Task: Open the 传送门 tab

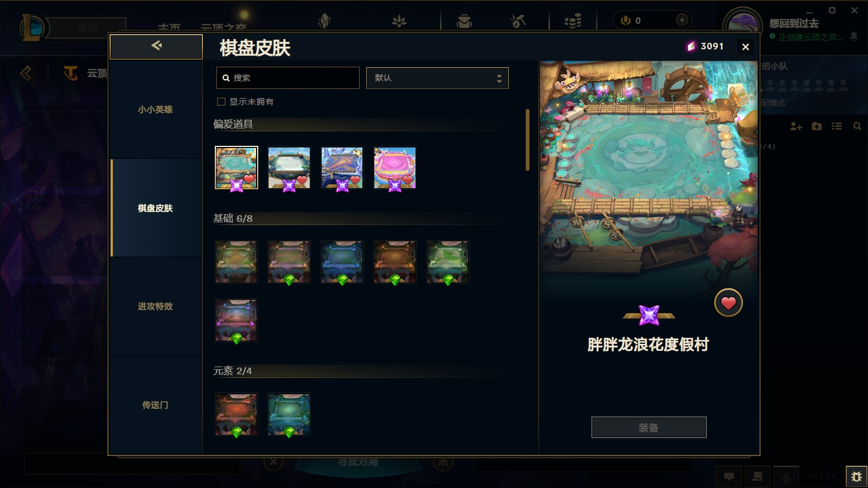Action: tap(155, 405)
